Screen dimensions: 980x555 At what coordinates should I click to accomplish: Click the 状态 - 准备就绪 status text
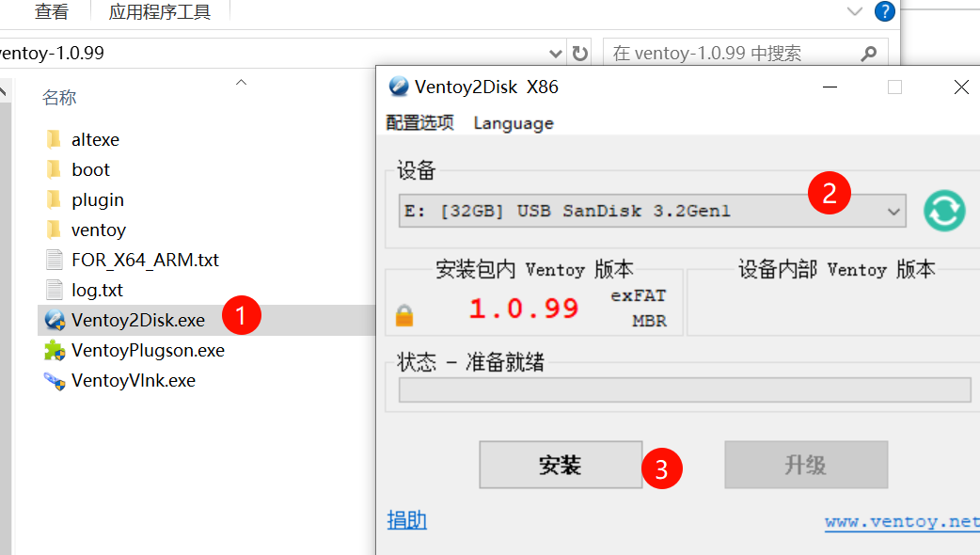470,362
